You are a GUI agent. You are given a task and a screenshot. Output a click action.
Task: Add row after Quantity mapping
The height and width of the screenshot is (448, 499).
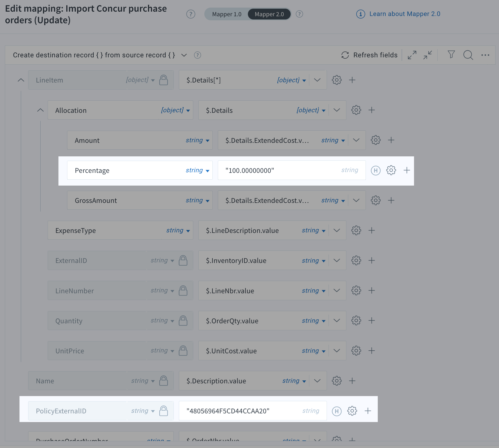pyautogui.click(x=372, y=321)
